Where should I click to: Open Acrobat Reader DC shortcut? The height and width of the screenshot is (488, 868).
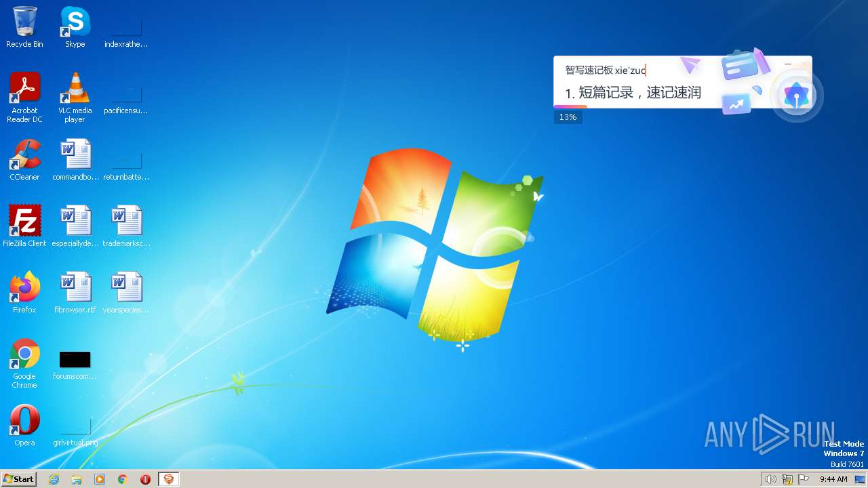pos(24,98)
